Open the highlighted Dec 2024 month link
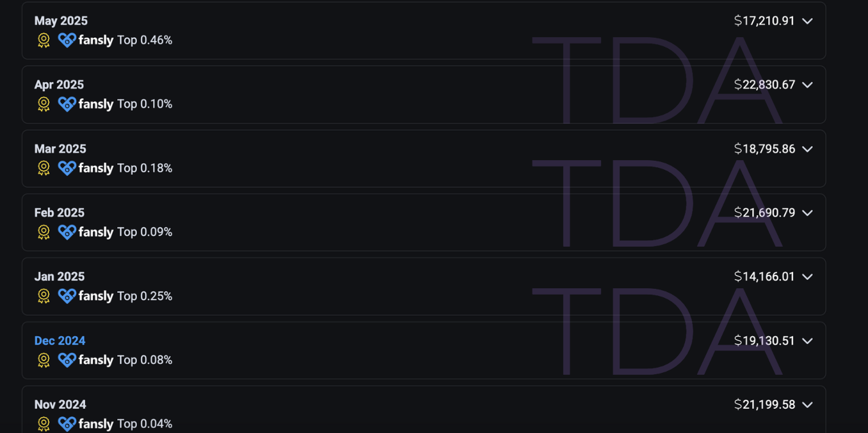 coord(60,341)
